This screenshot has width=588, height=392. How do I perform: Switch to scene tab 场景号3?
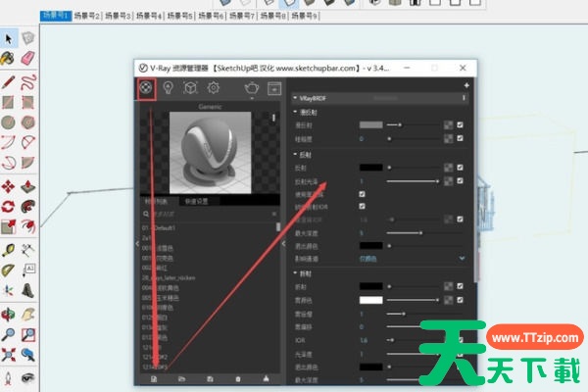(x=118, y=16)
